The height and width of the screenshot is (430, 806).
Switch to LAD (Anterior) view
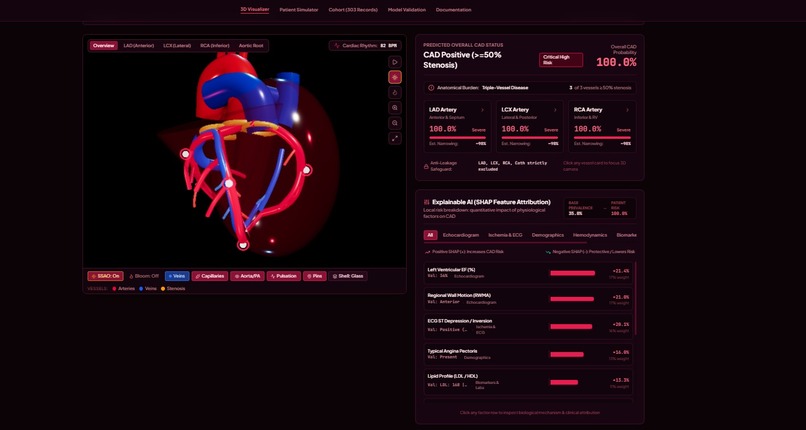(139, 46)
